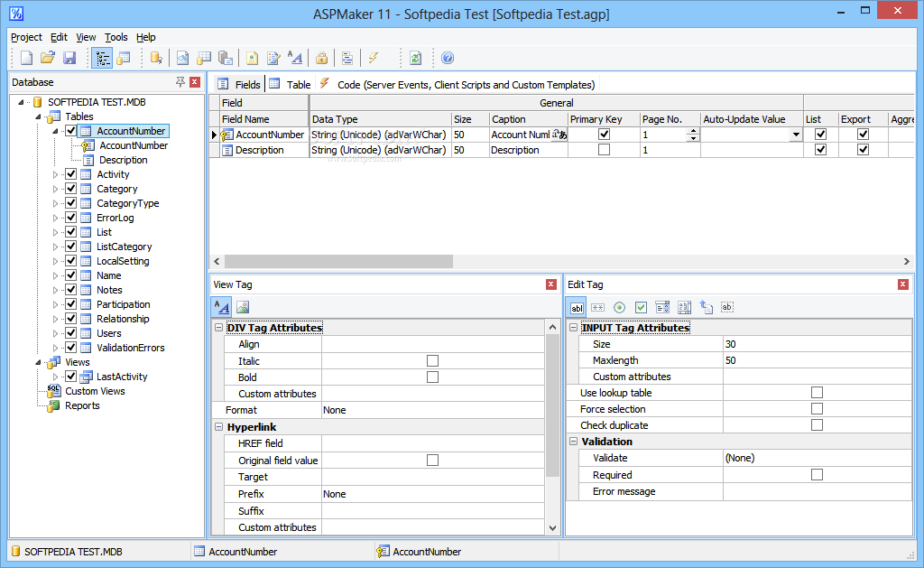Switch to the Table tab
This screenshot has height=568, width=924.
coord(290,84)
